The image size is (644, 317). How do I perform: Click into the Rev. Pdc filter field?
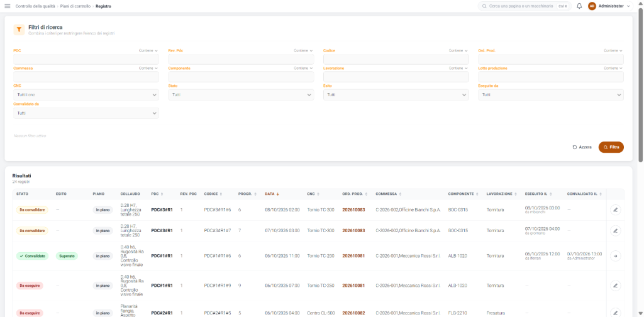point(241,59)
